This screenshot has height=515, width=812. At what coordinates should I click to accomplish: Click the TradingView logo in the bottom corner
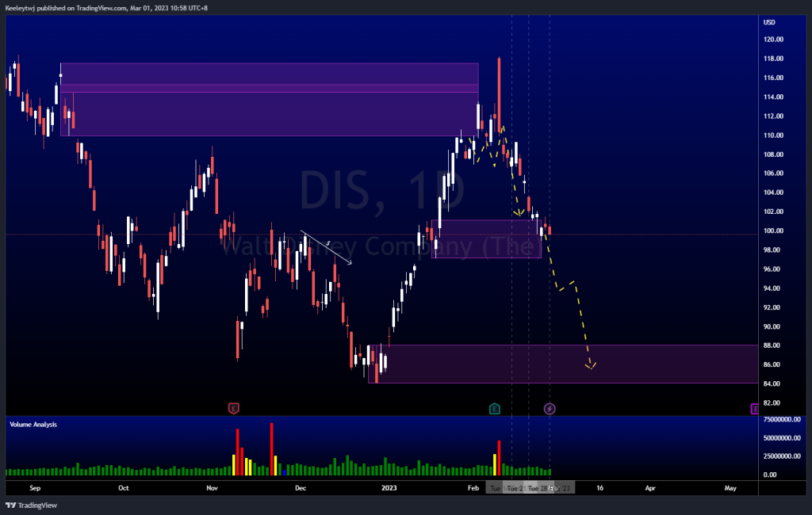30,505
